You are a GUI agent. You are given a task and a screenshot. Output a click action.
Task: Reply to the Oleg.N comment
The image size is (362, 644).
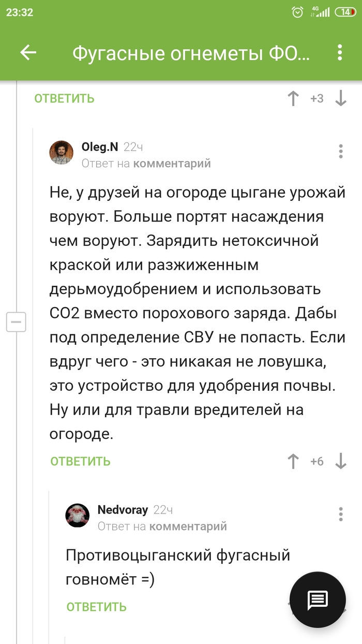(x=81, y=461)
